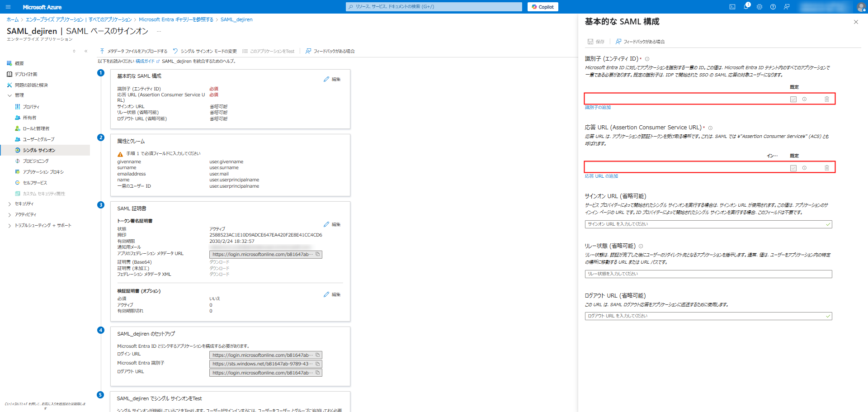Click シングル サインオン モードの変更
This screenshot has height=412, width=868.
[205, 51]
